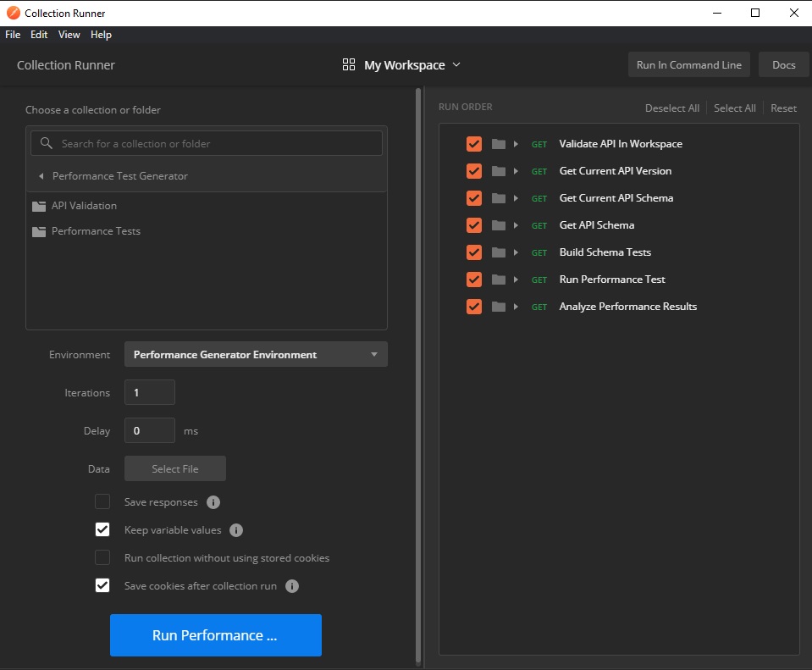
Task: Click the folder icon for Run Performance Test
Action: (499, 280)
